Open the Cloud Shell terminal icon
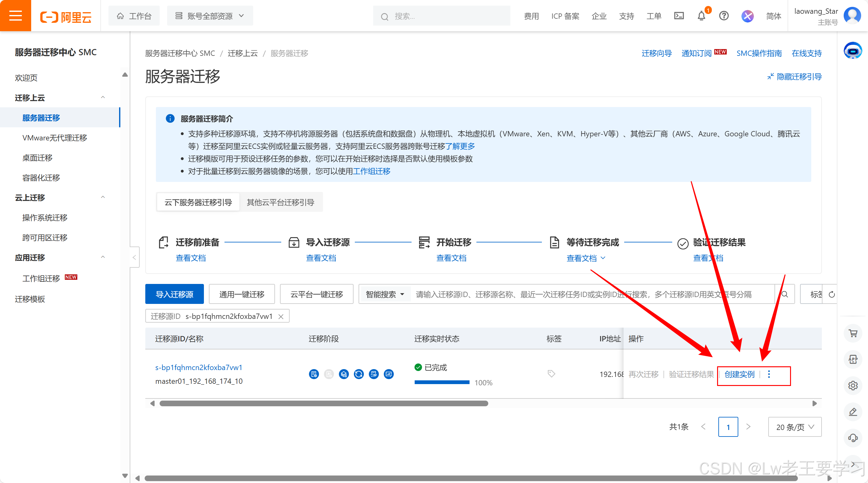The width and height of the screenshot is (868, 483). (x=679, y=16)
